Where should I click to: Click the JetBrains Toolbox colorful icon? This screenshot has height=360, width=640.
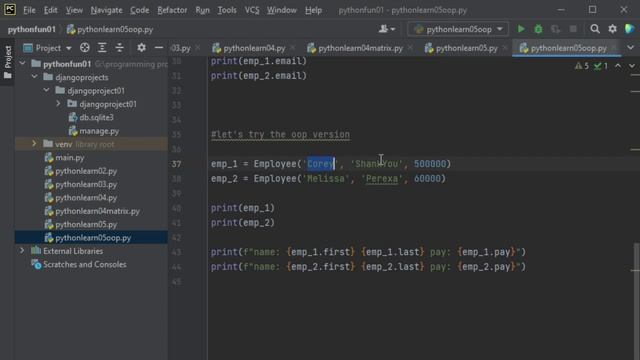(629, 29)
